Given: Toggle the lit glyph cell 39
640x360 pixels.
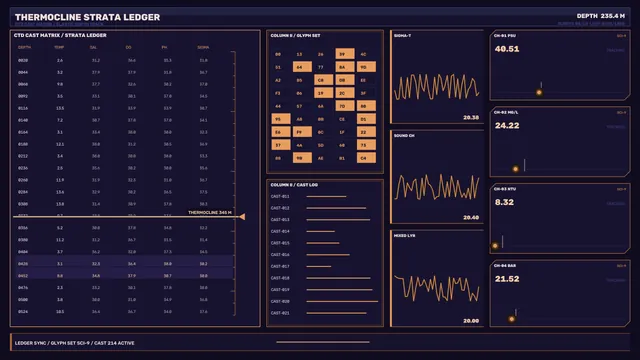Looking at the screenshot, I should (345, 54).
